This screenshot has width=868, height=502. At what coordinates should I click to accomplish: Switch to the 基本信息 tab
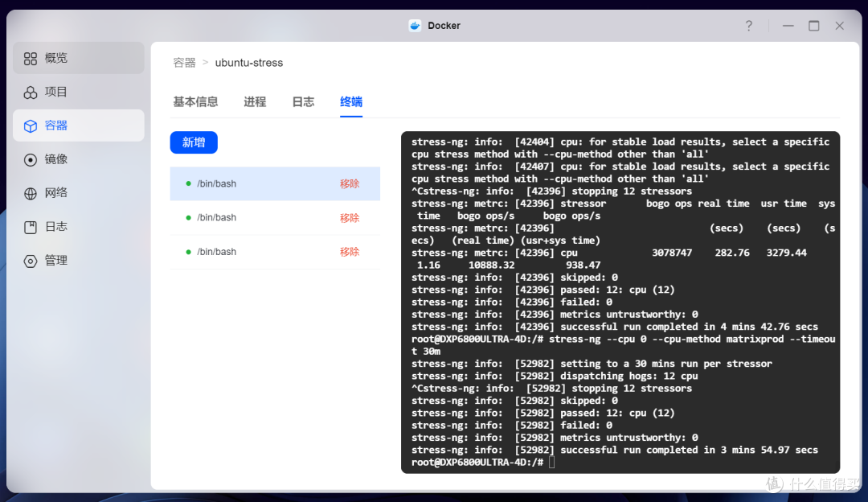click(195, 102)
